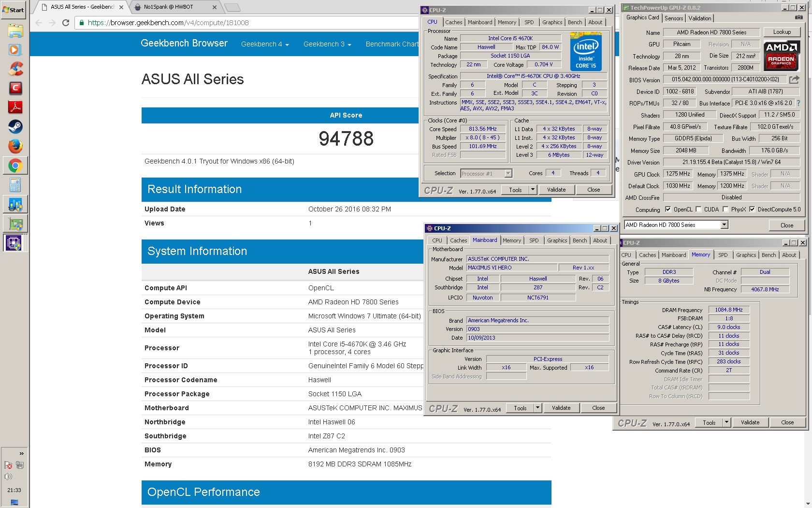Screen dimensions: 812x508
Task: Close the ASUS All Series browser tab
Action: (x=121, y=7)
